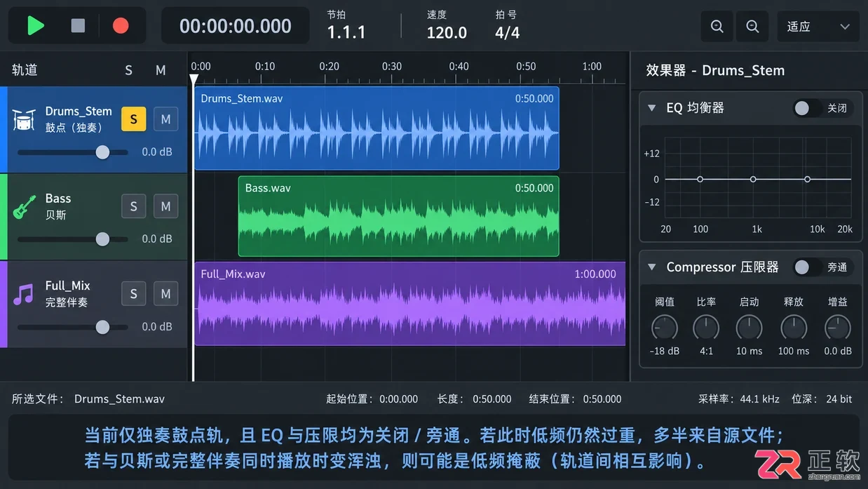Enable the EQ 均衡器 switch

point(807,108)
